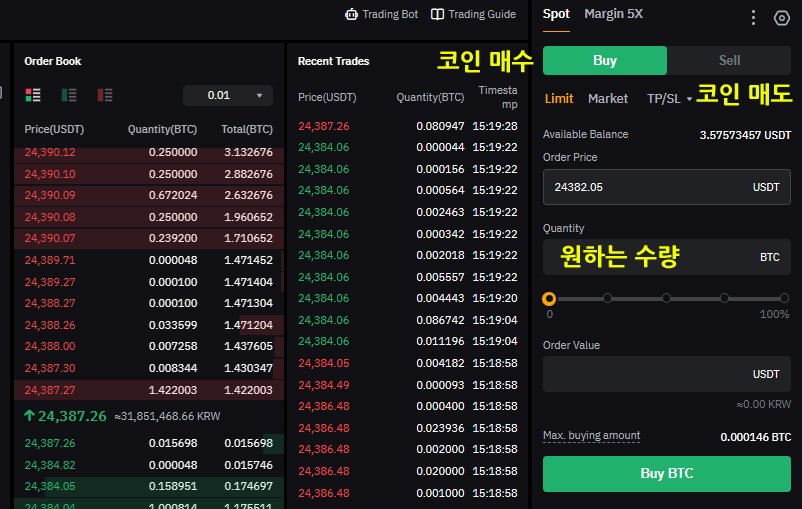Click the 0.000146 BTC max amount value
The width and height of the screenshot is (802, 509).
click(x=755, y=437)
